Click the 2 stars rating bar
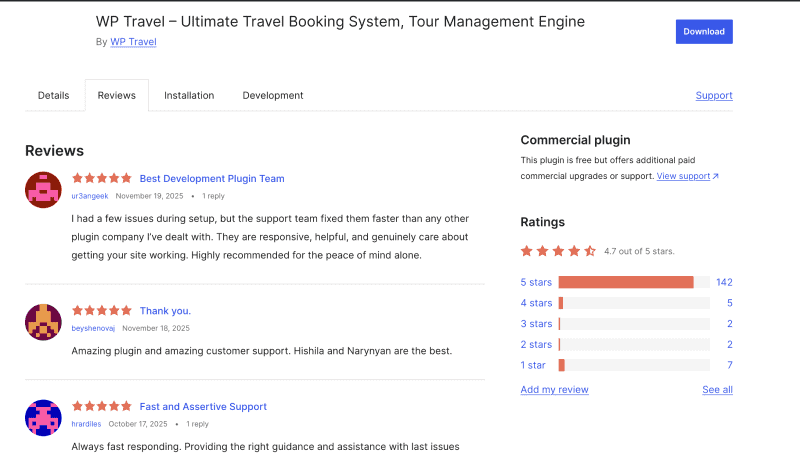This screenshot has width=800, height=460. pyautogui.click(x=634, y=345)
